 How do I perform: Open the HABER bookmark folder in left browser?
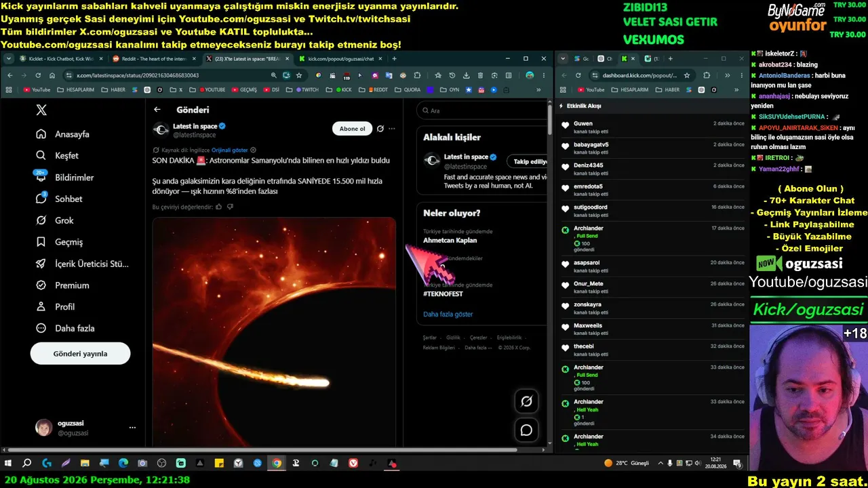click(113, 89)
